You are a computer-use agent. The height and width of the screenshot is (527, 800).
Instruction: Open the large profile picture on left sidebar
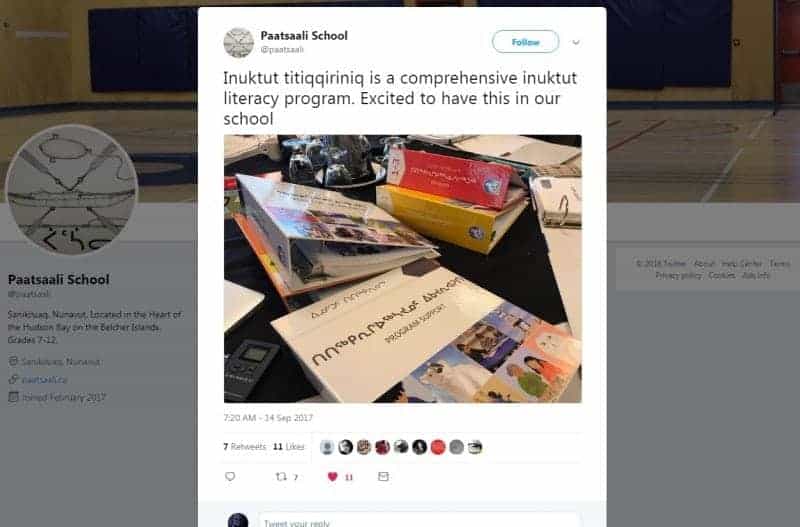(71, 189)
